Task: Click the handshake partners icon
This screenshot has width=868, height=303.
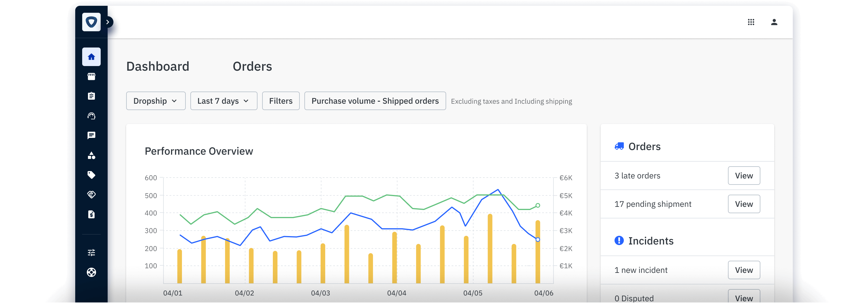Action: pyautogui.click(x=91, y=194)
